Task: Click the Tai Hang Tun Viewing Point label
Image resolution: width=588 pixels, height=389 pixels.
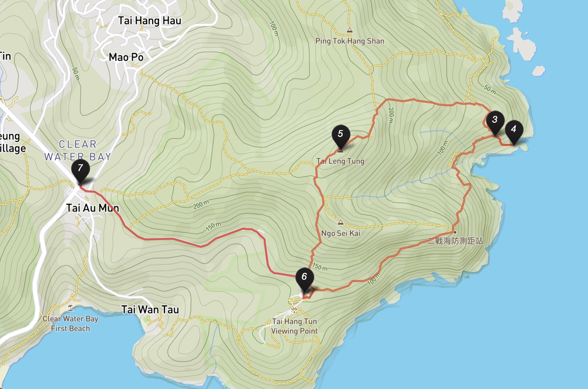Action: (295, 326)
